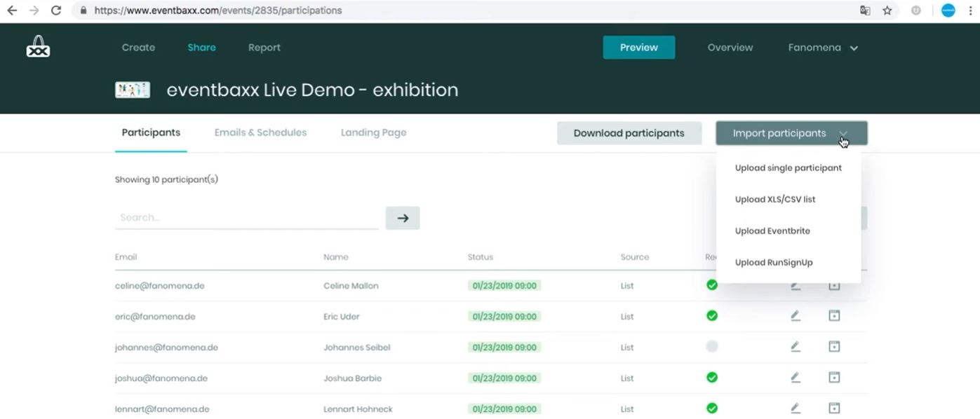Select Upload XLS/CSV list option
Viewport: 980px width, 419px height.
pos(774,199)
